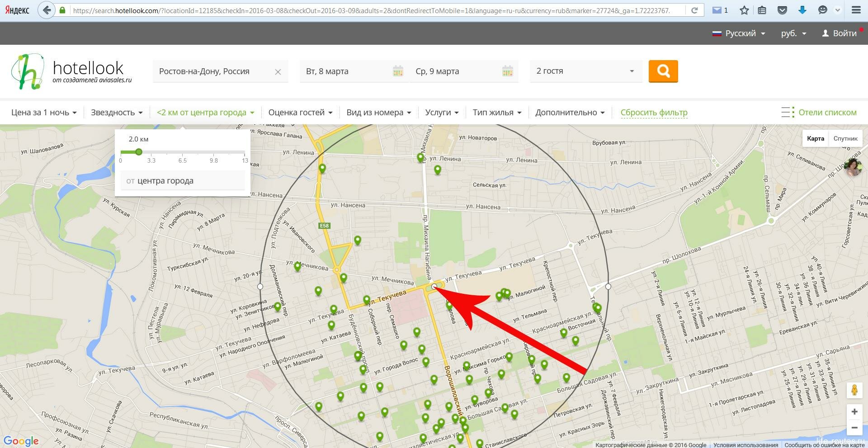The width and height of the screenshot is (868, 448).
Task: Bookmark the page with the star icon
Action: point(744,10)
